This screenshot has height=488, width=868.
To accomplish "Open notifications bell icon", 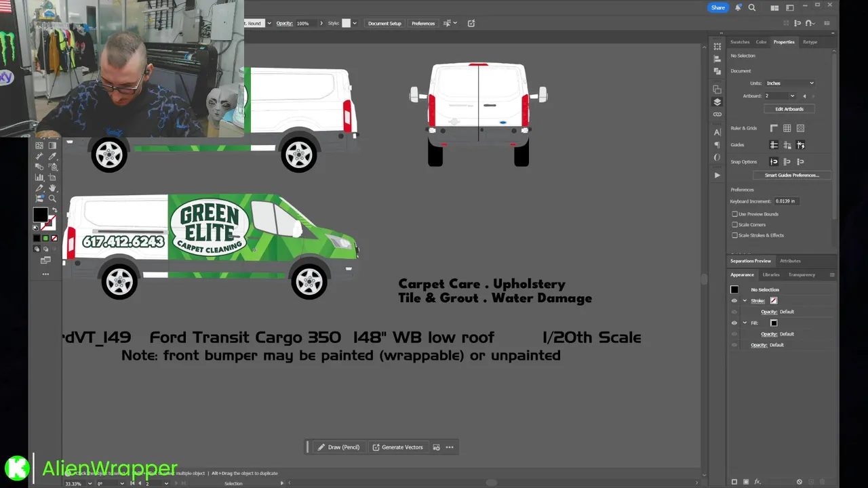I will point(738,7).
